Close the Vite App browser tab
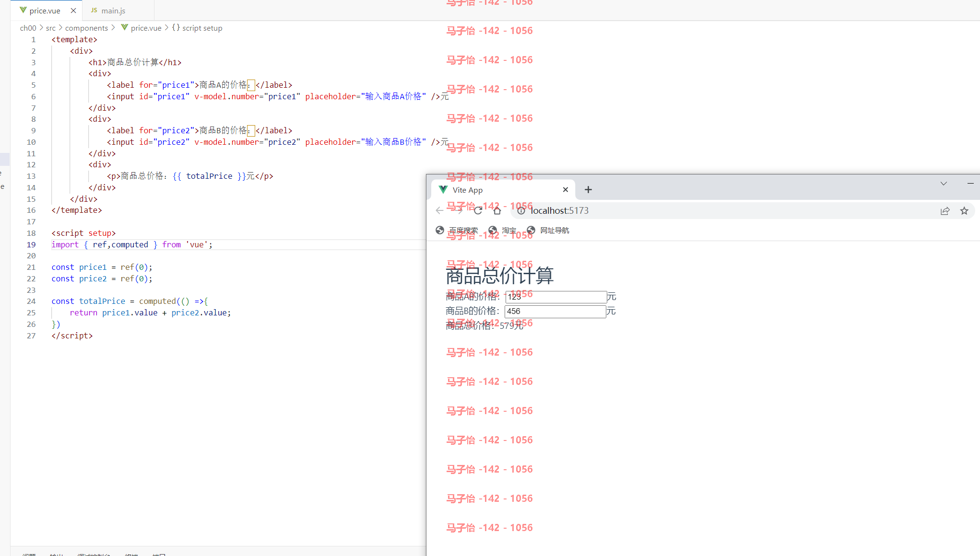Screen dimensions: 980x556 (x=566, y=189)
